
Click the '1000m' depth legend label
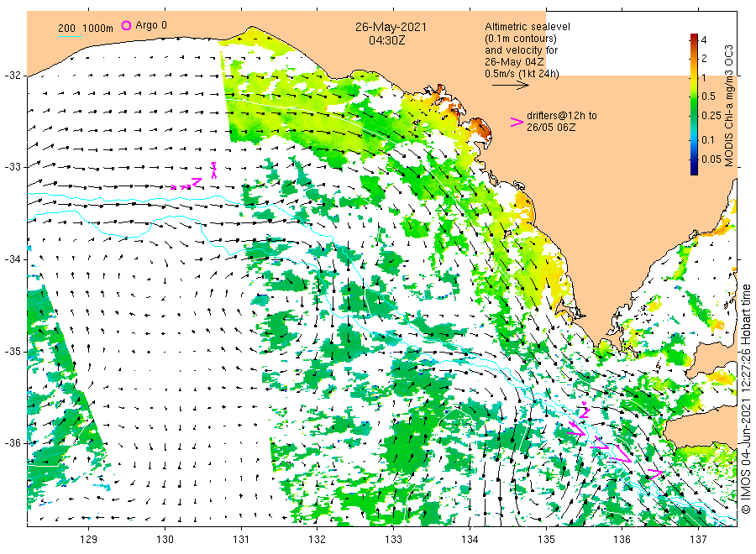(x=97, y=28)
